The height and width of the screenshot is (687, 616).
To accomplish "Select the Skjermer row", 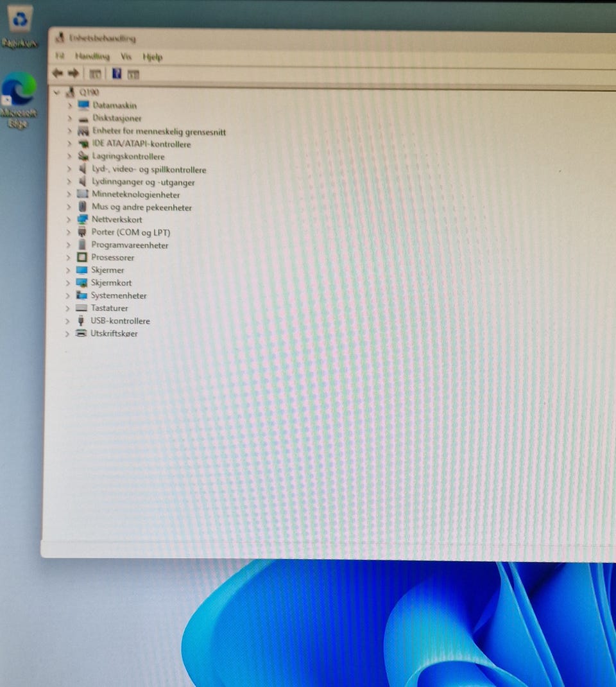I will tap(107, 270).
